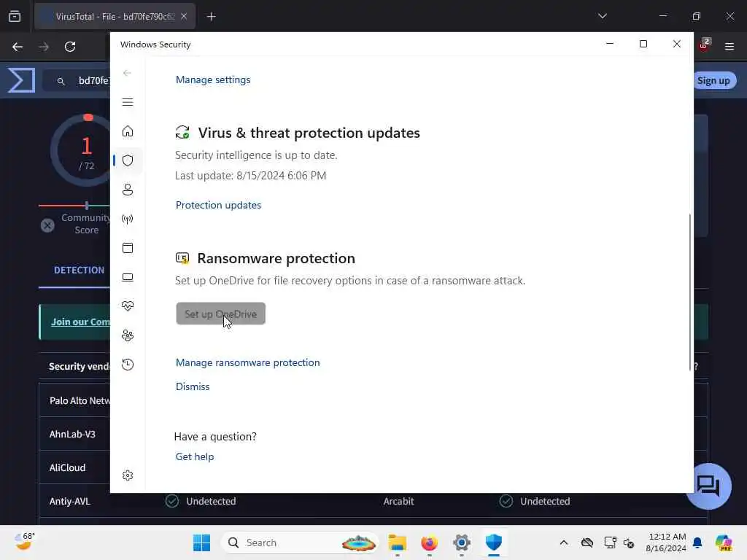
Task: Open Firefox from the taskbar
Action: 429,542
